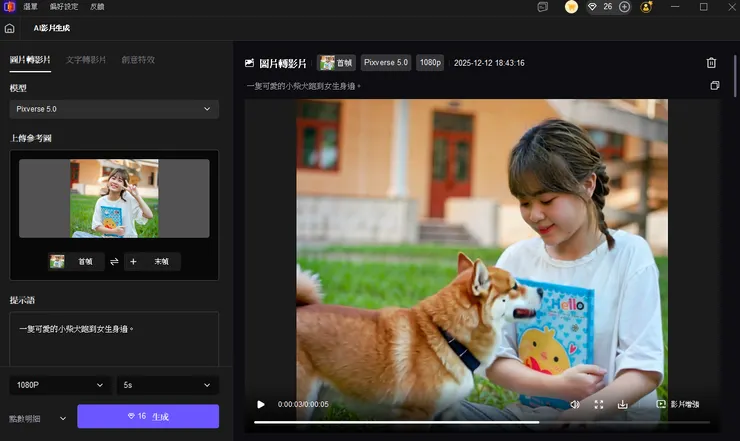
Task: Open the screen panel icon in title bar
Action: pyautogui.click(x=543, y=7)
